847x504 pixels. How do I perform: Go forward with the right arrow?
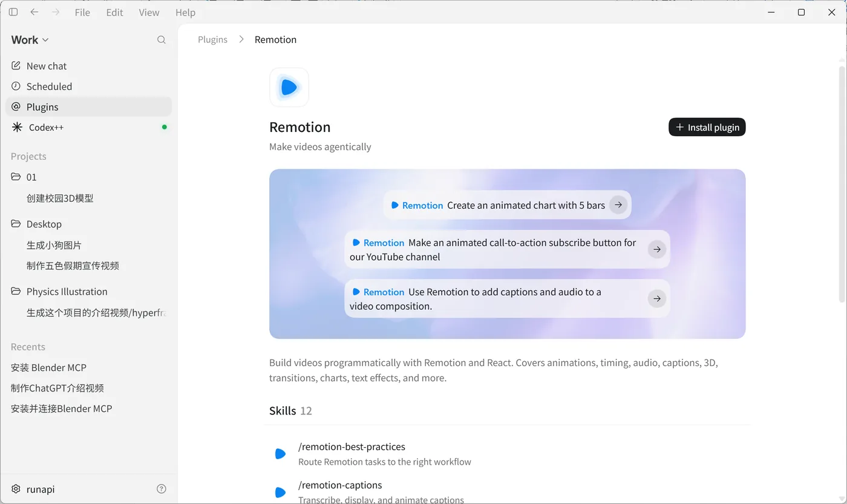56,12
